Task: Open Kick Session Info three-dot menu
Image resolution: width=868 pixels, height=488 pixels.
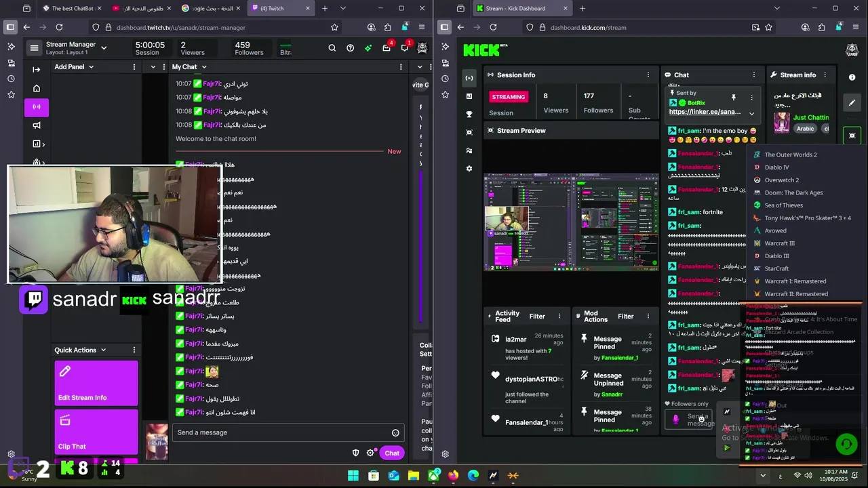Action: click(x=648, y=75)
